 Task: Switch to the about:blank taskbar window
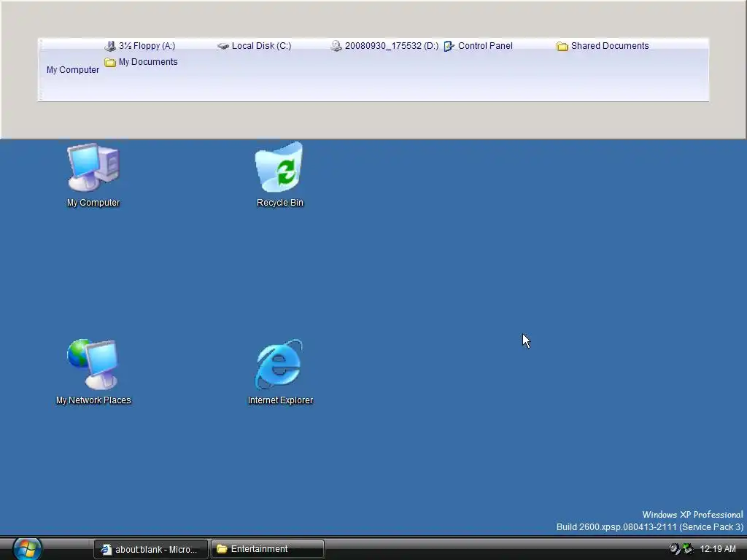pos(151,549)
